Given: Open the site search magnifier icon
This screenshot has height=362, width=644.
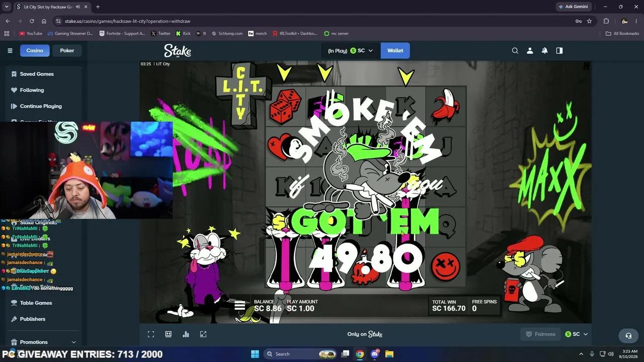Looking at the screenshot, I should point(515,50).
